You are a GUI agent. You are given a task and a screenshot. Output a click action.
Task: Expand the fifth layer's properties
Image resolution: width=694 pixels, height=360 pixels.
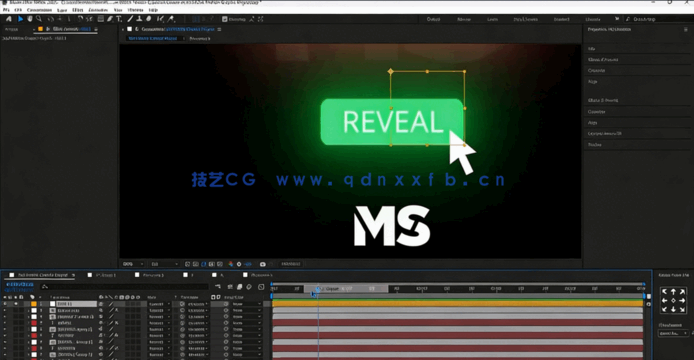click(29, 329)
